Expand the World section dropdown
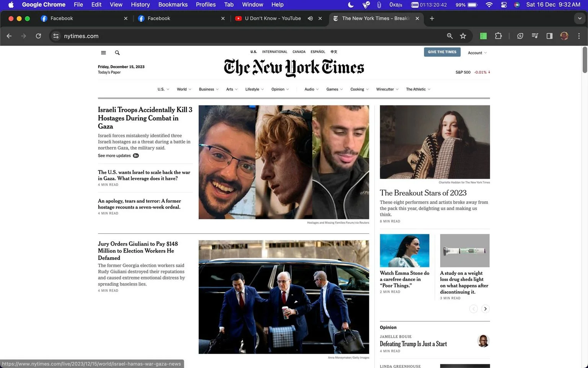Viewport: 588px width, 368px height. [x=184, y=89]
